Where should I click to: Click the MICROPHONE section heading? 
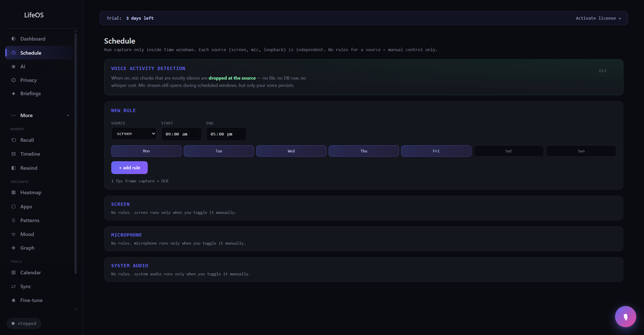(126, 235)
